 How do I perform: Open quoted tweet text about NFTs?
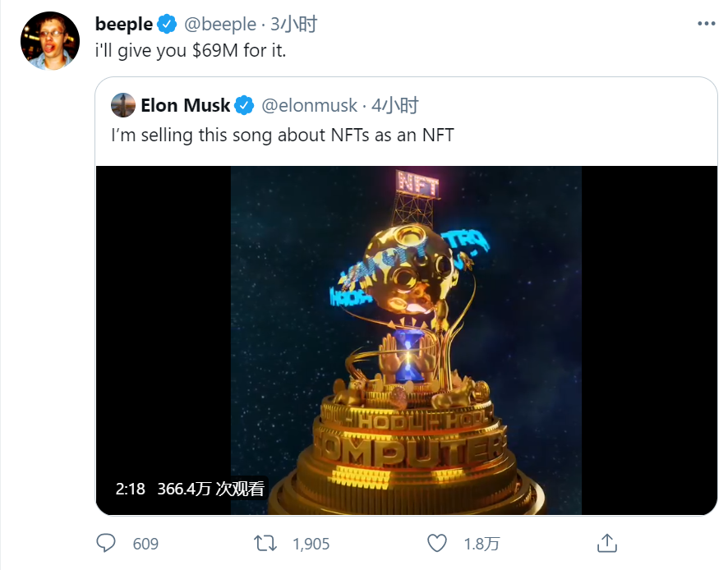point(282,135)
